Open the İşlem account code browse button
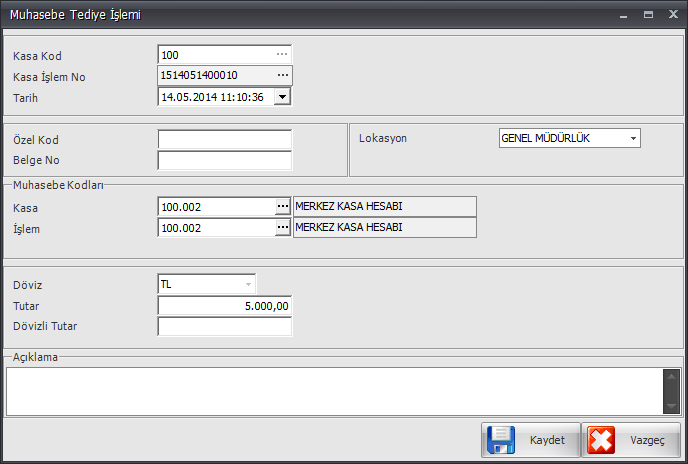Image resolution: width=688 pixels, height=464 pixels. [x=283, y=228]
